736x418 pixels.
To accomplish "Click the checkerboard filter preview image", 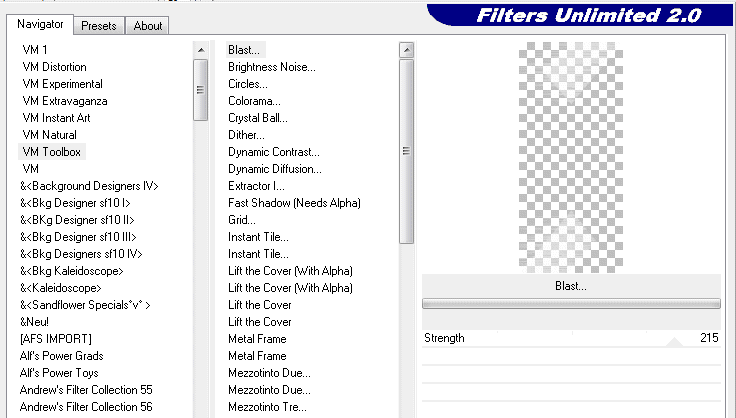I will (571, 157).
